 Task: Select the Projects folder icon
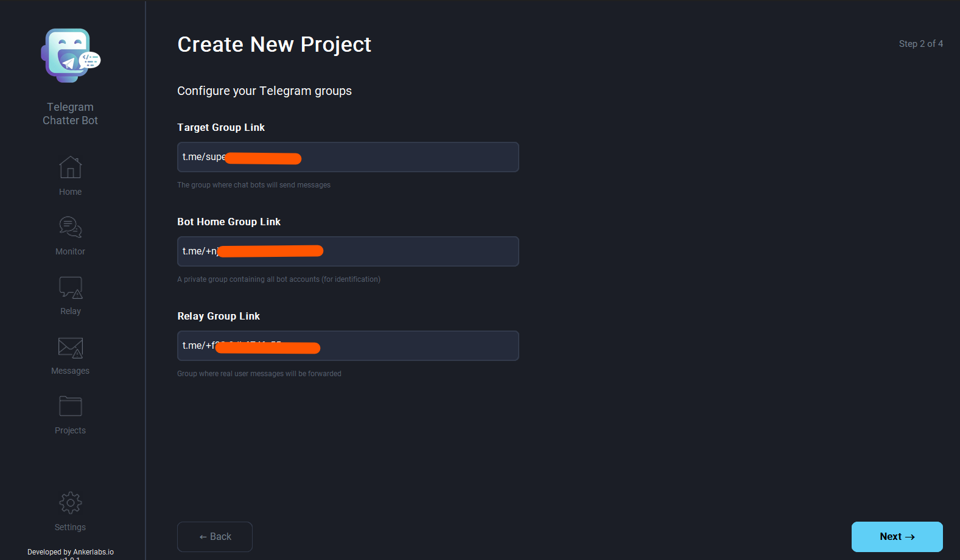pos(70,405)
